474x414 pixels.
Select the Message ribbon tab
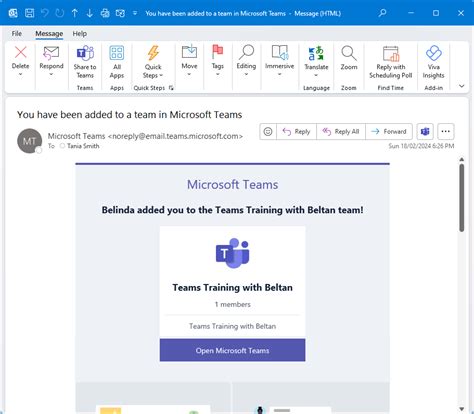[x=49, y=34]
